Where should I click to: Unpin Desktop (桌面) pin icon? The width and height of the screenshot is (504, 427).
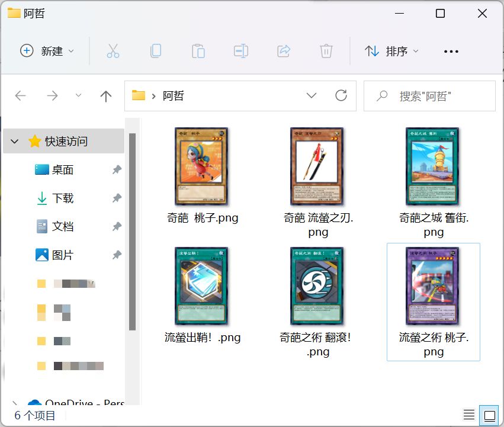(x=117, y=169)
